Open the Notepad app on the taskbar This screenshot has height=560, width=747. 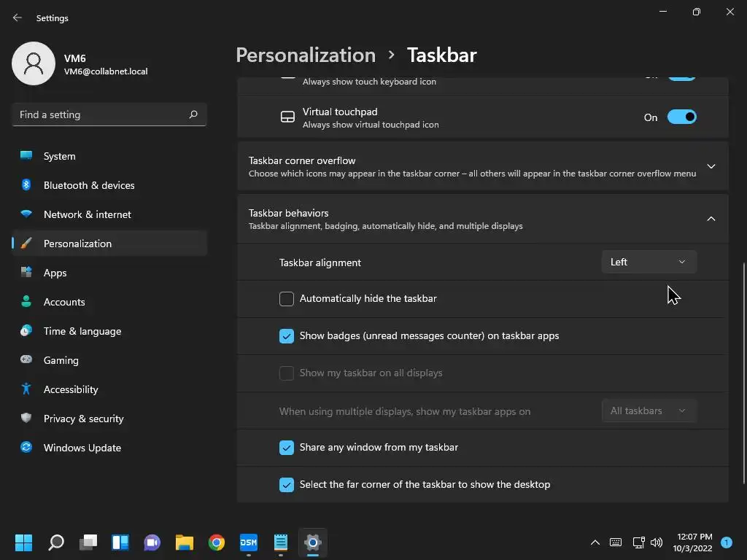click(281, 542)
